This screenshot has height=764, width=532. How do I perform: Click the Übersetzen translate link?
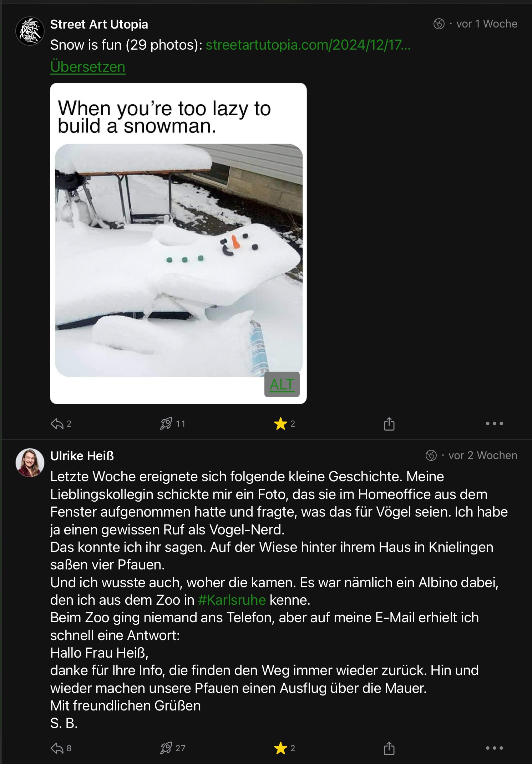(88, 67)
